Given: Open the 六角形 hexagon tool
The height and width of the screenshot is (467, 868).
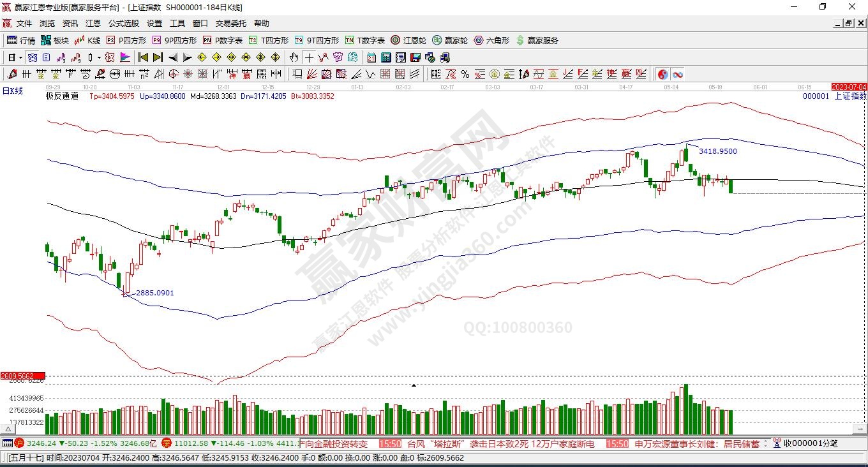Looking at the screenshot, I should [x=491, y=40].
